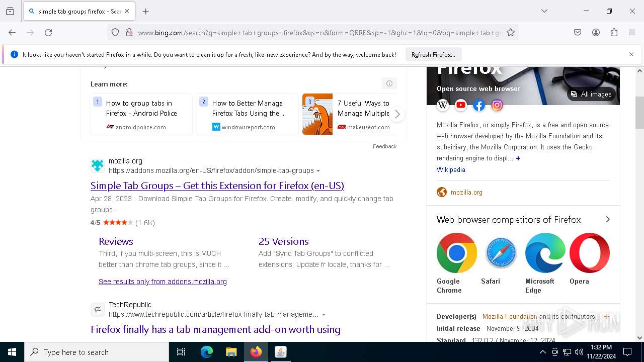The height and width of the screenshot is (362, 644).
Task: Open How to Better Manage Firefox Tabs card
Action: pyautogui.click(x=247, y=114)
